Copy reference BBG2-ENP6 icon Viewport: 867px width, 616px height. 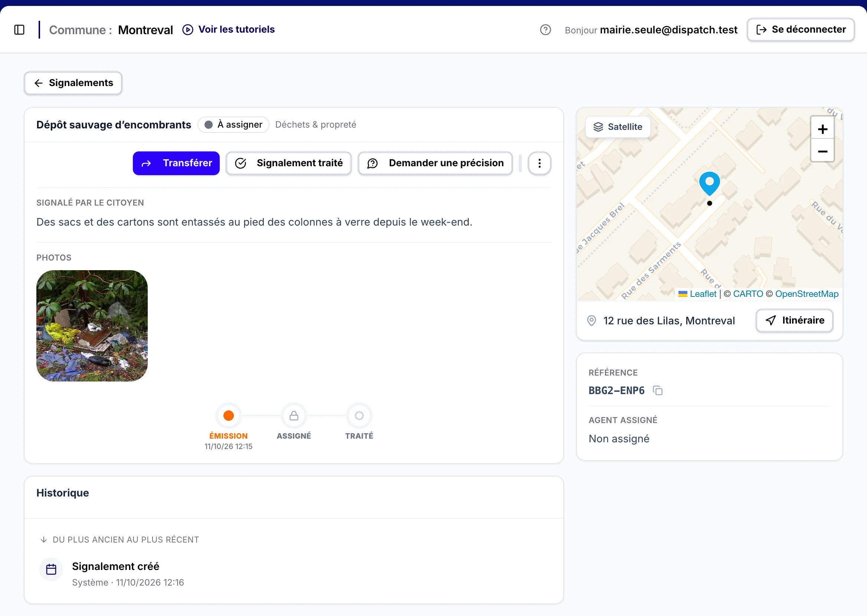pyautogui.click(x=658, y=390)
